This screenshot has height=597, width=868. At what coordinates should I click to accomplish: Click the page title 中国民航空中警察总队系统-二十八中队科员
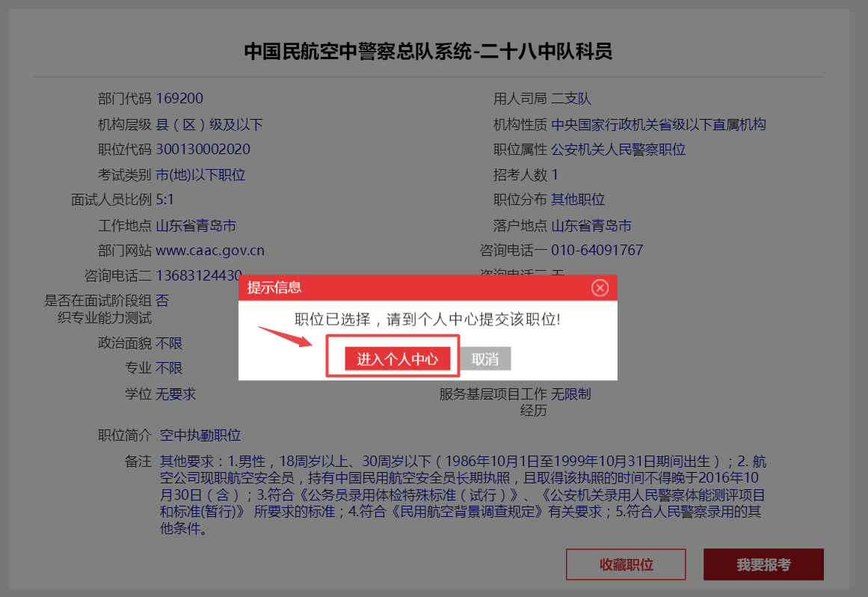point(428,52)
